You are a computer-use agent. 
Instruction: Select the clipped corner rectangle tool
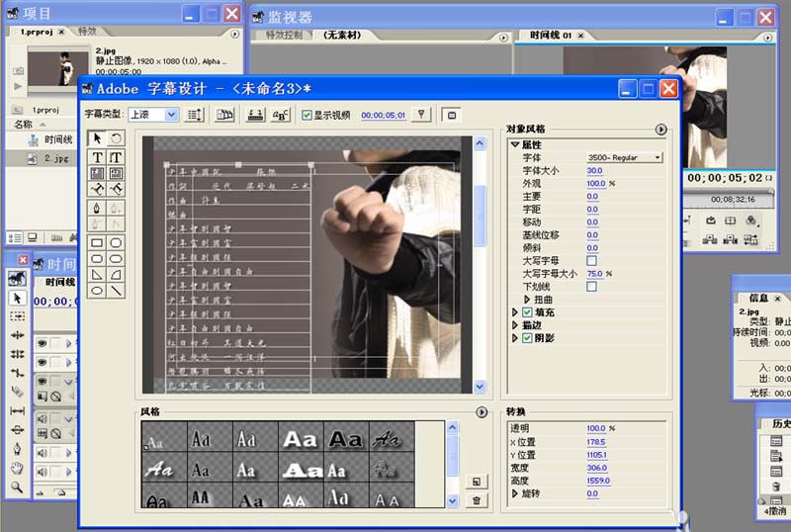click(116, 243)
